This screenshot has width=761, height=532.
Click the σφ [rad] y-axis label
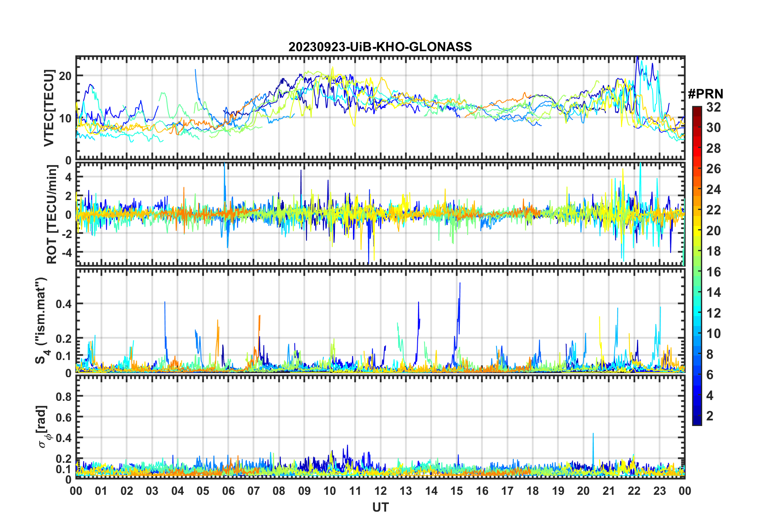point(42,426)
